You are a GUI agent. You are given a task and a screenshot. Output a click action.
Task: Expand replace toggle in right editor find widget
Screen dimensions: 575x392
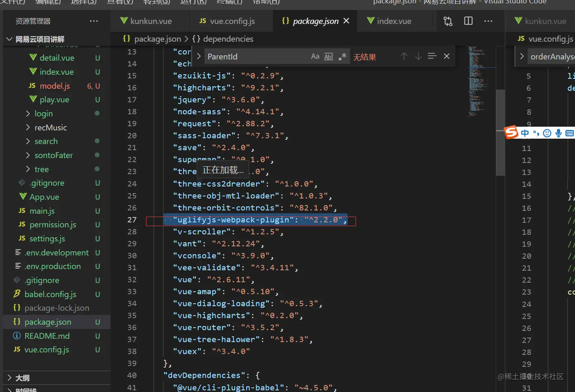pos(522,57)
